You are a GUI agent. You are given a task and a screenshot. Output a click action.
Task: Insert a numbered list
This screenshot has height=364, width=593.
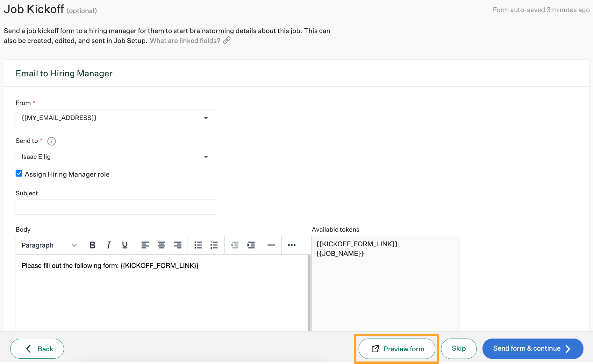pyautogui.click(x=214, y=245)
